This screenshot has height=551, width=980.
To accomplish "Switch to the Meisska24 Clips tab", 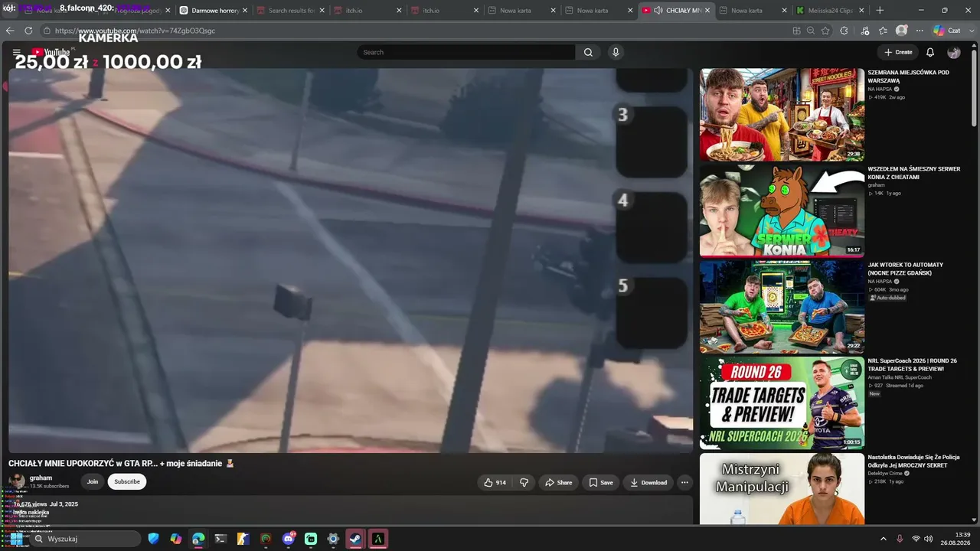I will click(829, 11).
